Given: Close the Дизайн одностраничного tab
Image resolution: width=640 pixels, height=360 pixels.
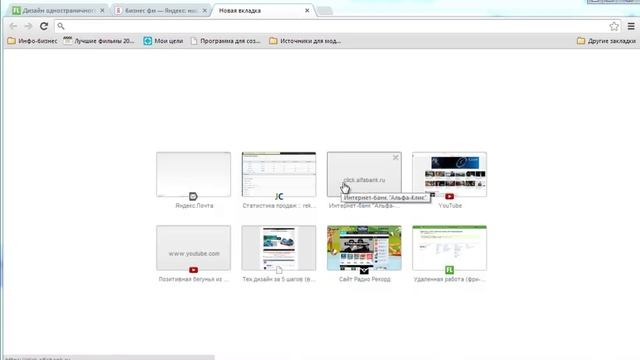Looking at the screenshot, I should tap(102, 11).
